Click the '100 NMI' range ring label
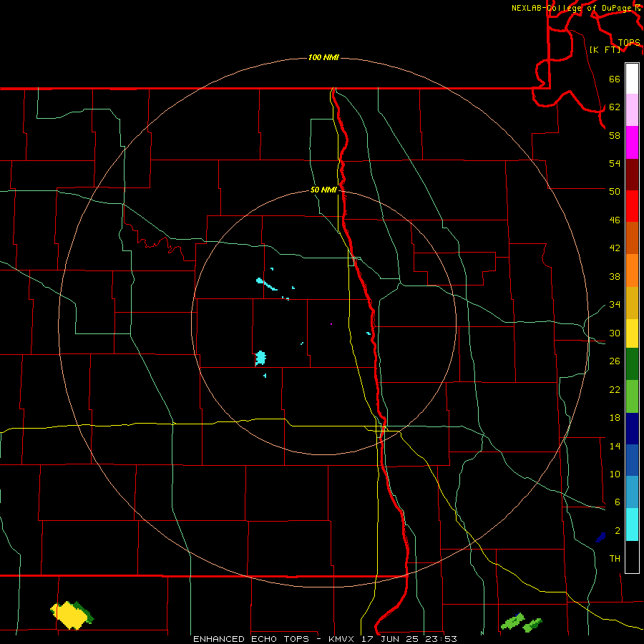 pos(323,57)
